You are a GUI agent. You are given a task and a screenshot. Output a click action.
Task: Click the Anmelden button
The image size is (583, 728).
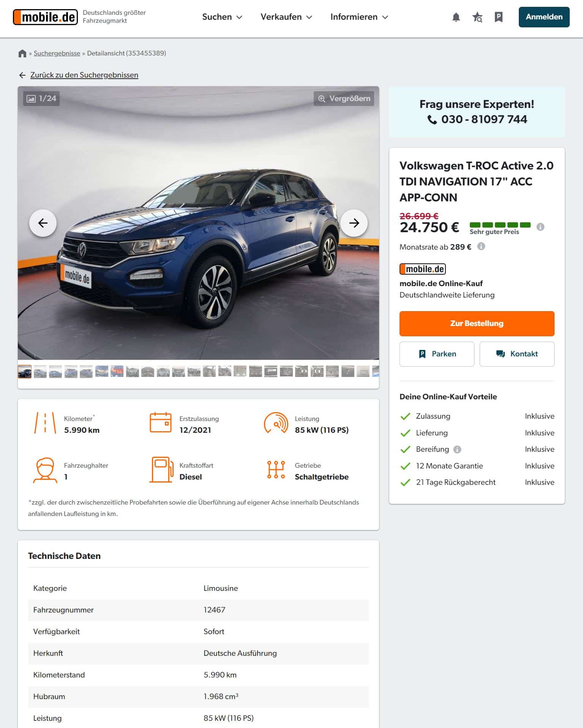[x=544, y=17]
